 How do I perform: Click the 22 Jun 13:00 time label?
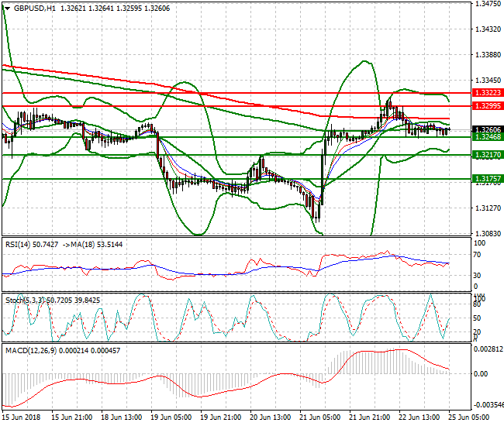[x=419, y=417]
